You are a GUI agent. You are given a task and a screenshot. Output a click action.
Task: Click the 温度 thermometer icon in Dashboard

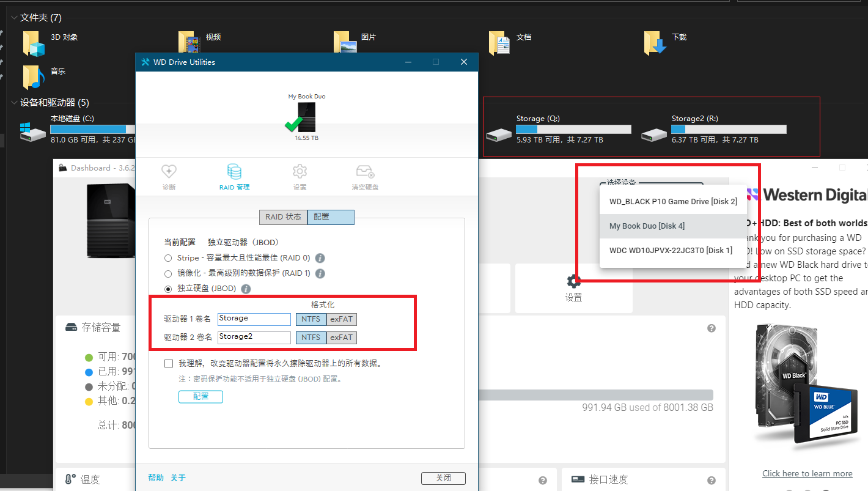70,479
